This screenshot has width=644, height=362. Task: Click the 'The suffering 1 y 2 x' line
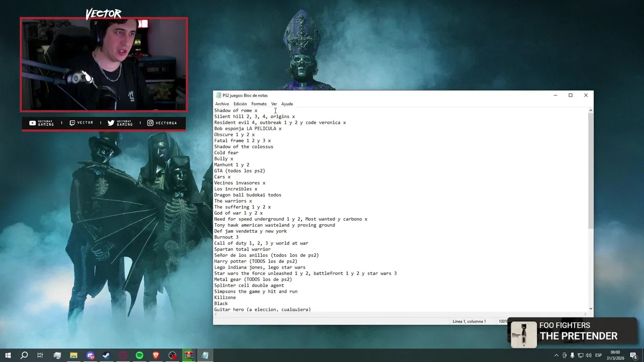[x=243, y=207]
